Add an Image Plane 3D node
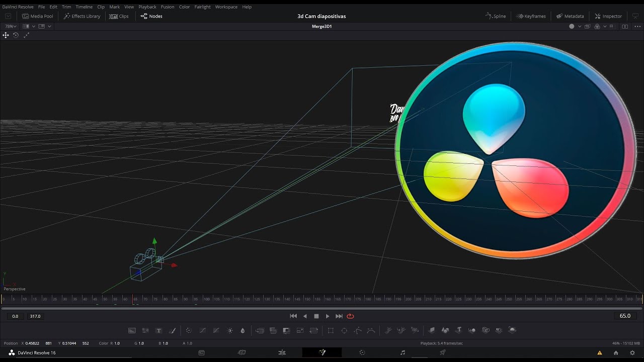Image resolution: width=644 pixels, height=362 pixels. (x=431, y=330)
